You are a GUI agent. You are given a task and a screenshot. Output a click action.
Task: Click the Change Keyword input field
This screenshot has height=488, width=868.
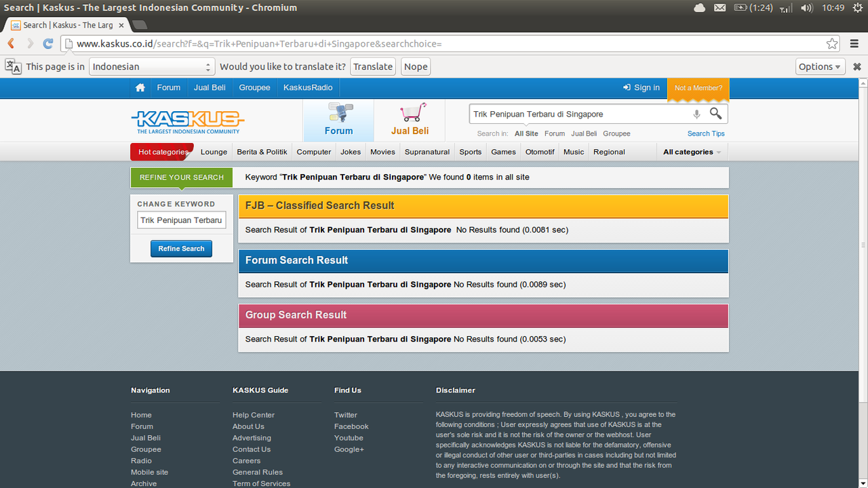click(181, 220)
